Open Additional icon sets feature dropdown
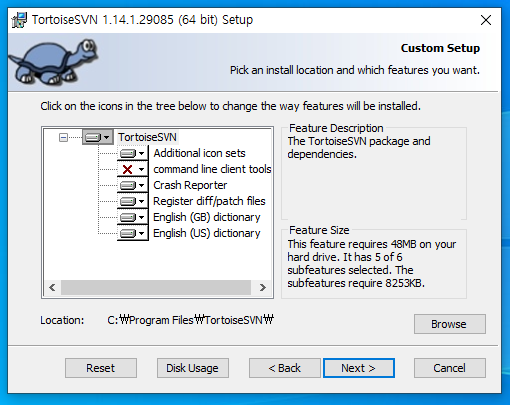Viewport: 510px width, 405px height. 133,153
